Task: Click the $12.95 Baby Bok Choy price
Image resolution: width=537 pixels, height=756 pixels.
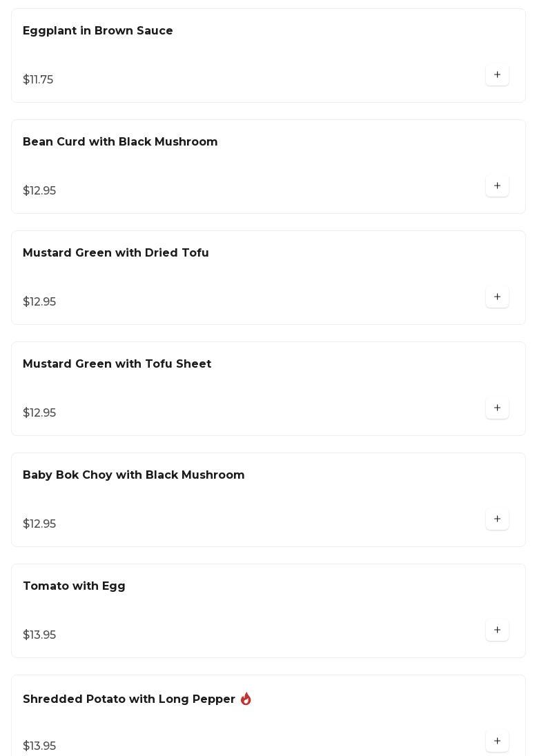Action: pos(39,524)
